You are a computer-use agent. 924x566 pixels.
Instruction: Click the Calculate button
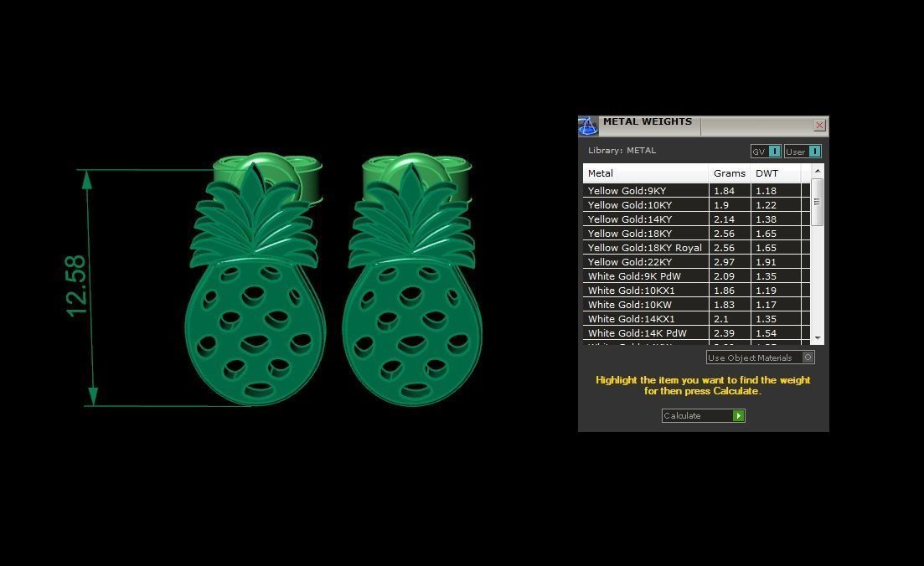[x=704, y=416]
